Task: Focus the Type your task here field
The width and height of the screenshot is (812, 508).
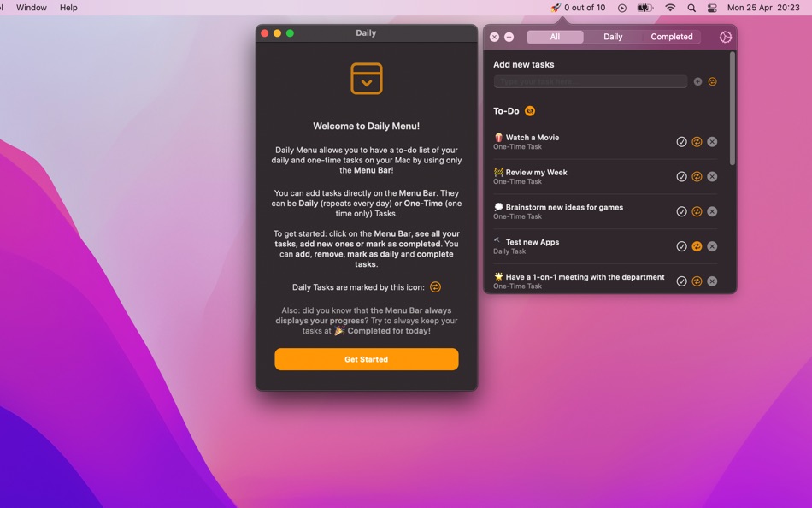Action: [x=591, y=81]
